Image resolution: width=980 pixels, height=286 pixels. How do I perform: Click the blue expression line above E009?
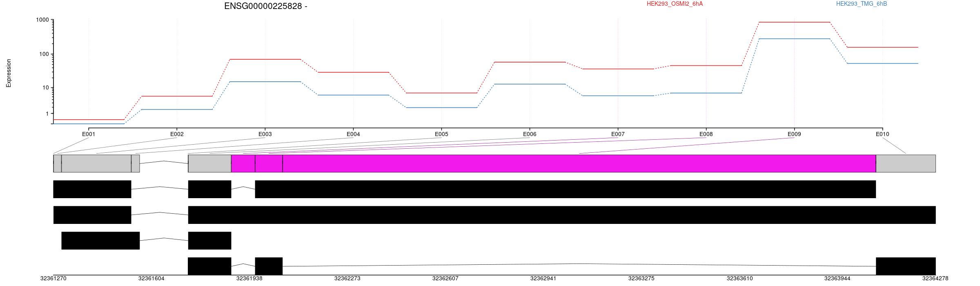(794, 39)
